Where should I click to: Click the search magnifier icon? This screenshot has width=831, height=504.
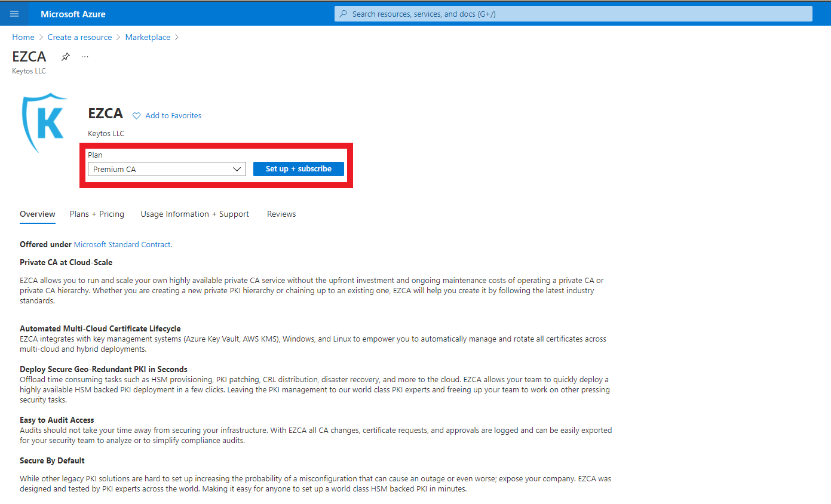click(343, 14)
